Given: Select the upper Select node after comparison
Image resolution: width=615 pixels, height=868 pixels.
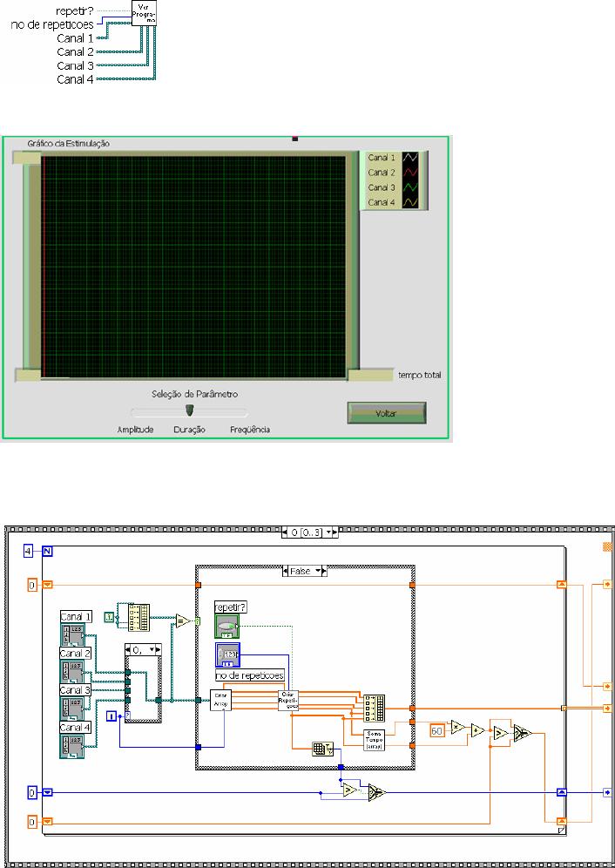Looking at the screenshot, I should tap(522, 734).
